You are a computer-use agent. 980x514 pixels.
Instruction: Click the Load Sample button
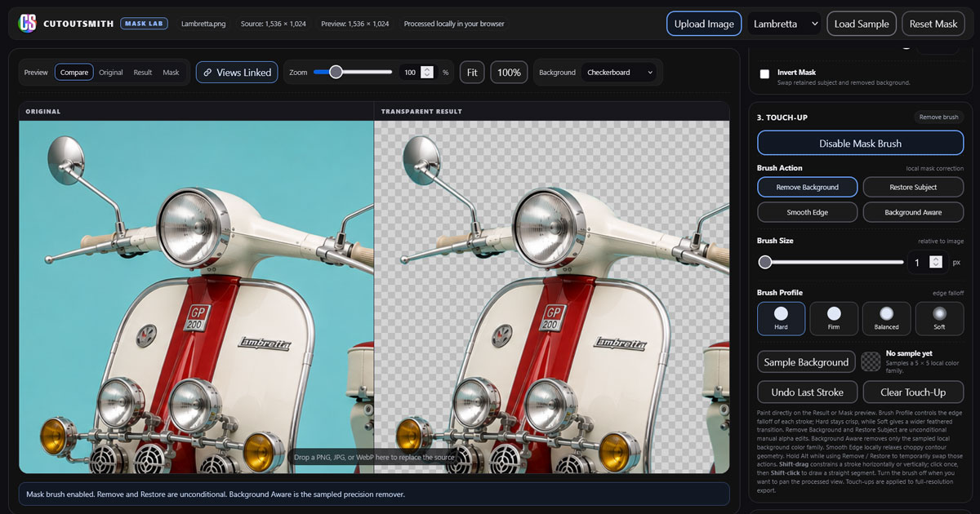pyautogui.click(x=862, y=24)
